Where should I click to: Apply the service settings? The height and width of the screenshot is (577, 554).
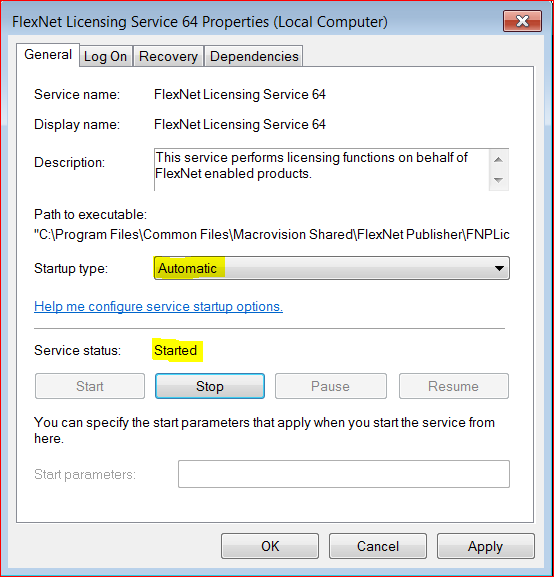(486, 546)
